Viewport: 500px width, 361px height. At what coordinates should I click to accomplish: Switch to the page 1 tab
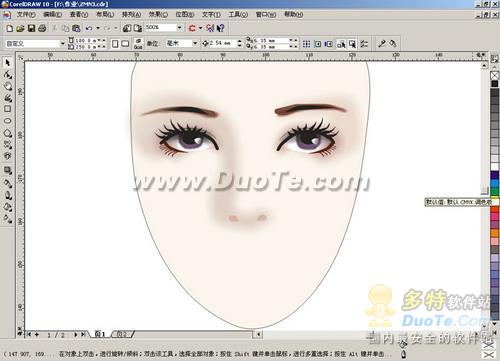point(100,334)
